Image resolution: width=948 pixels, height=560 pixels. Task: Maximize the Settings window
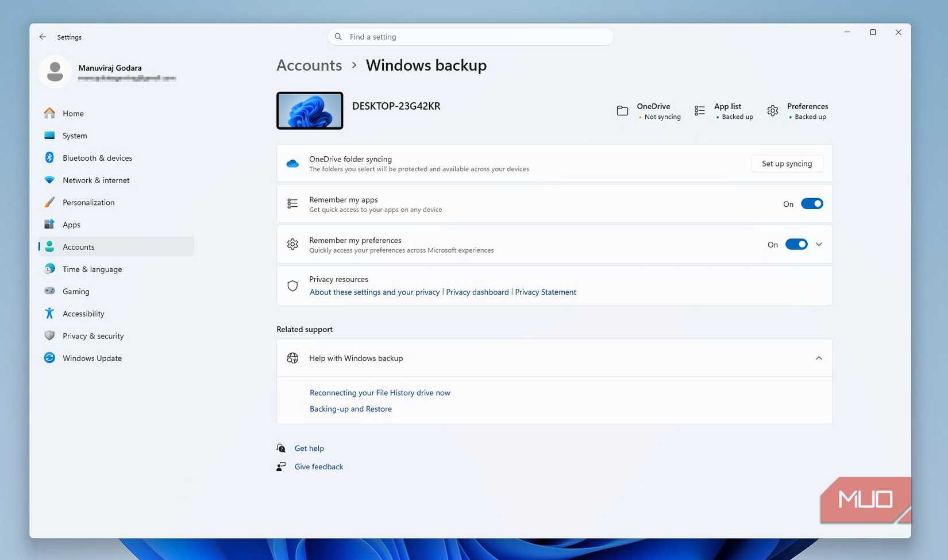tap(873, 33)
